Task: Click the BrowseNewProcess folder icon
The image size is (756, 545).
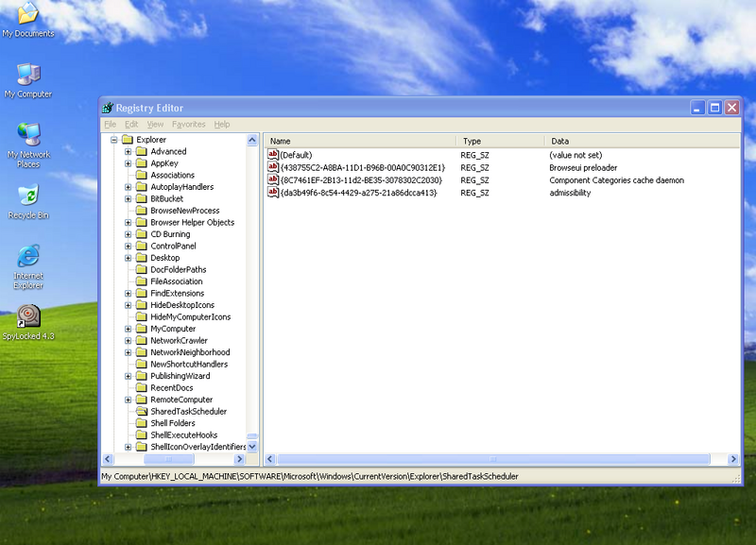Action: tap(141, 211)
